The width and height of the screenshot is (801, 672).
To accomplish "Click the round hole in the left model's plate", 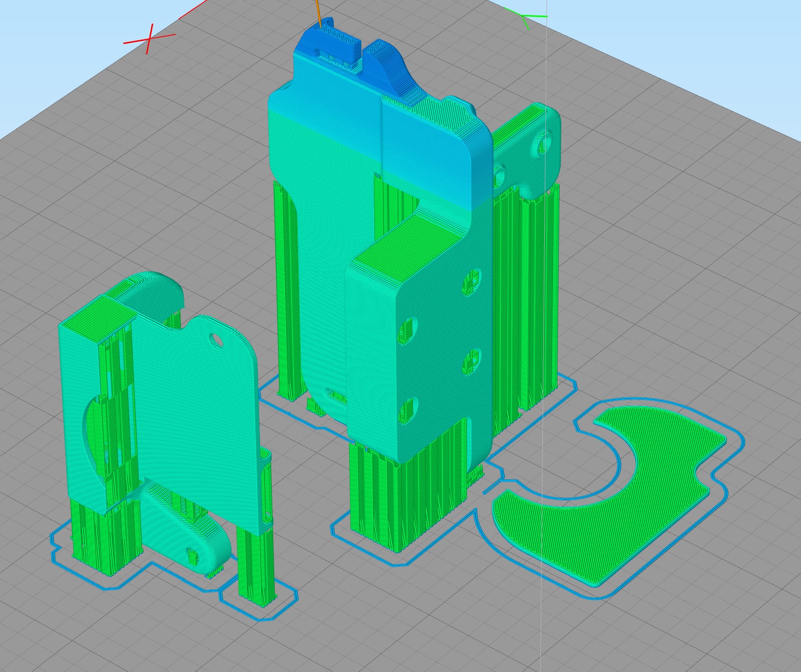I will (x=216, y=340).
